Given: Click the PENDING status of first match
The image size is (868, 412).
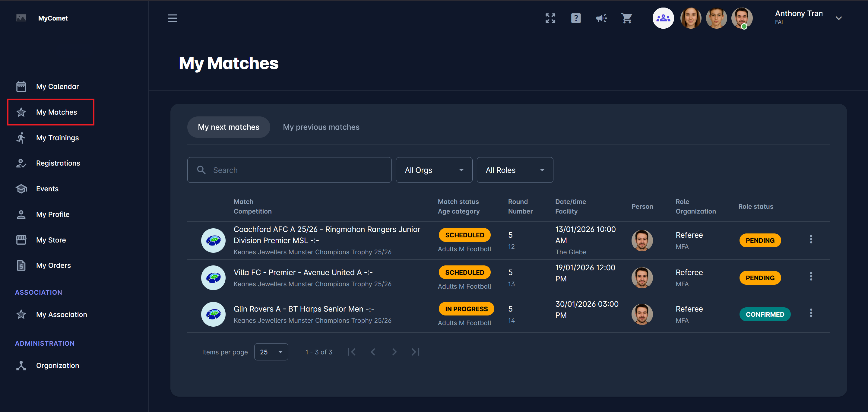Looking at the screenshot, I should click(759, 240).
